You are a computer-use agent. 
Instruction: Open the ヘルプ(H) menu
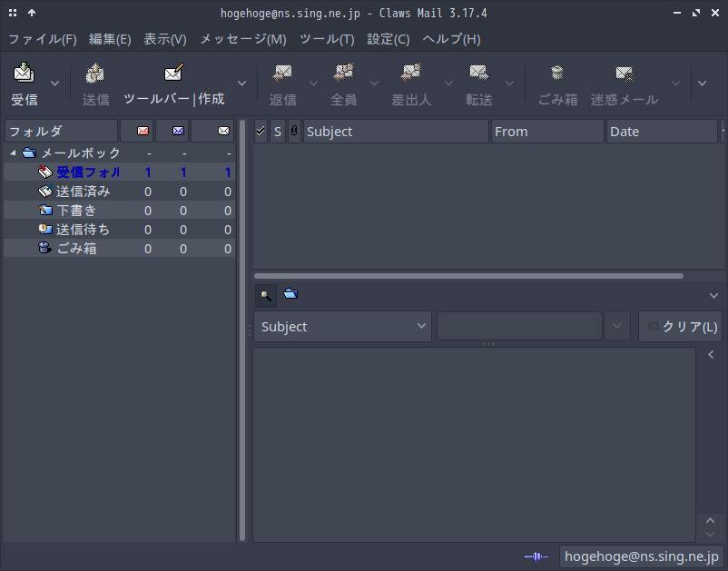click(452, 39)
